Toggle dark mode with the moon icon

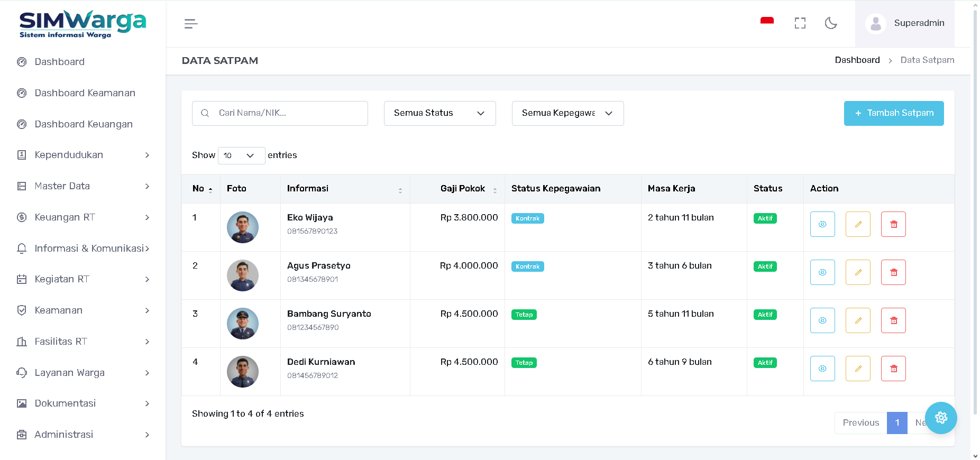831,23
